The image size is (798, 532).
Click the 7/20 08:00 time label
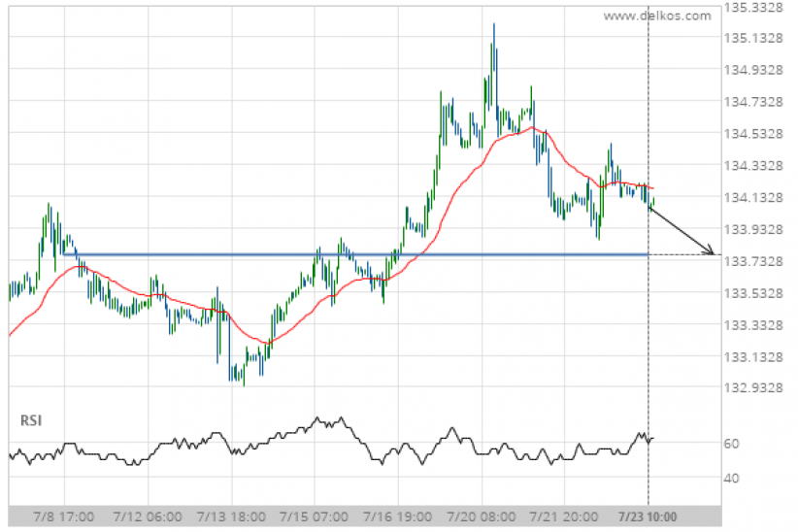click(481, 517)
